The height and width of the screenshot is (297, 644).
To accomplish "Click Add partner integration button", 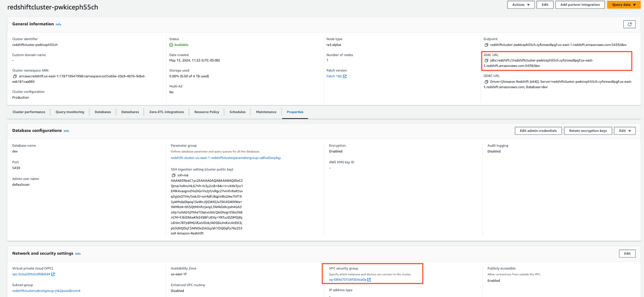I will [580, 4].
